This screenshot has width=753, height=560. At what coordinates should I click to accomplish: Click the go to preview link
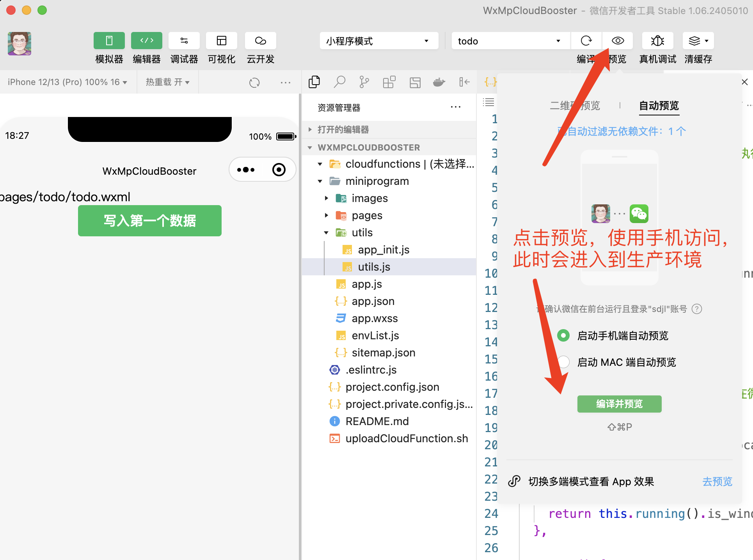coord(717,482)
